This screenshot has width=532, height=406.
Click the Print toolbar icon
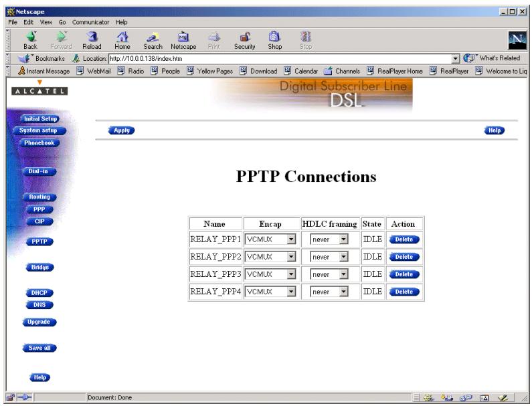[x=213, y=40]
